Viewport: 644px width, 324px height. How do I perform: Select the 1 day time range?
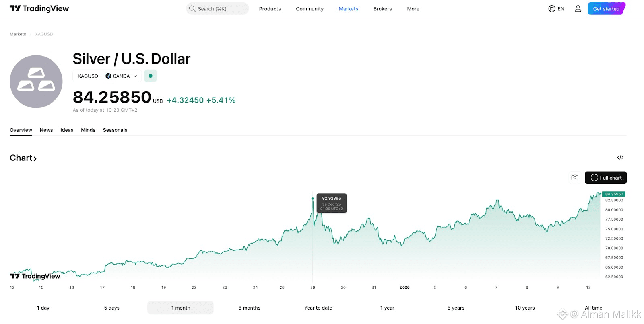[43, 308]
